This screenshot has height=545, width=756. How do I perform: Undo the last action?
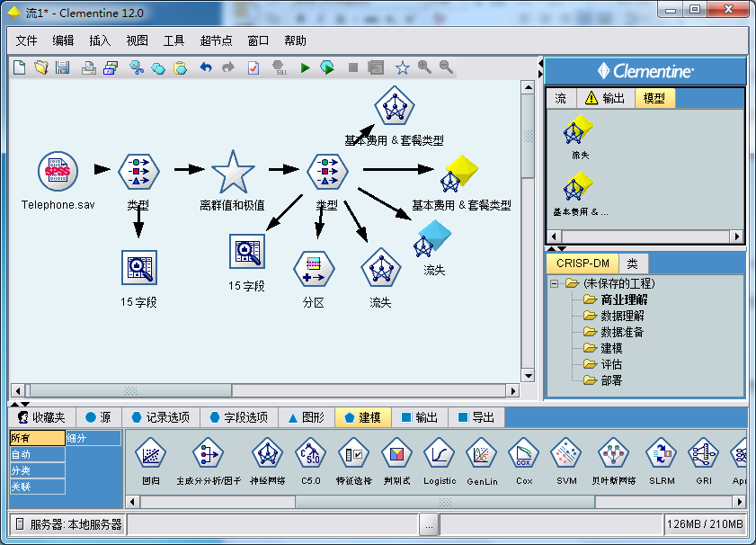(206, 67)
